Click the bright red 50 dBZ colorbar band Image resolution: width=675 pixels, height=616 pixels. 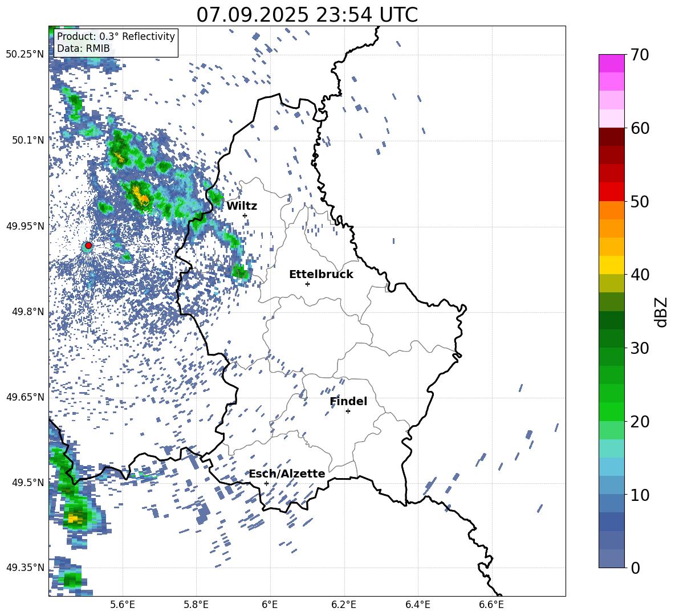click(x=611, y=192)
